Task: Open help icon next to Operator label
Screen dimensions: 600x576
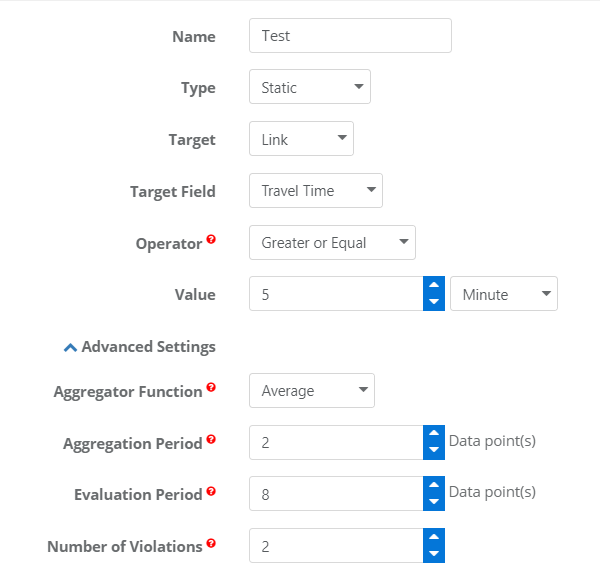Action: click(x=211, y=240)
